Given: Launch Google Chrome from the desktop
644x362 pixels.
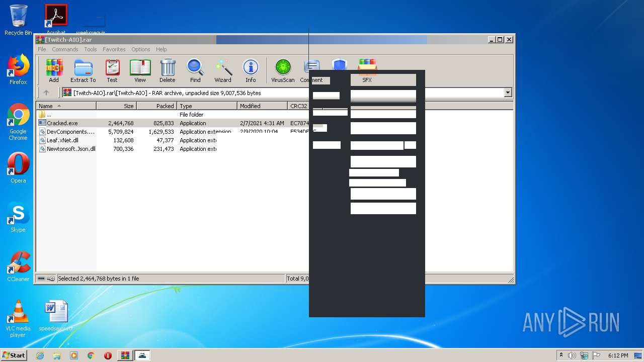Looking at the screenshot, I should (x=18, y=122).
